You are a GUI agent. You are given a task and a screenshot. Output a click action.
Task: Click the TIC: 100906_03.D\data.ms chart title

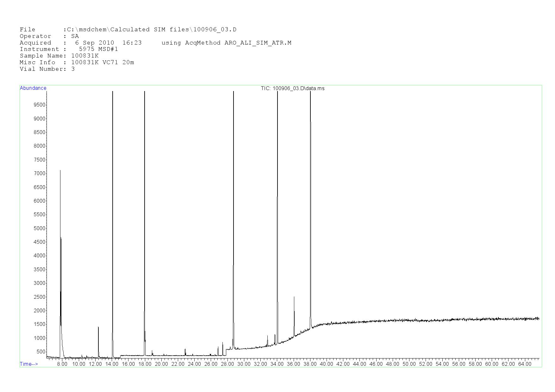(x=292, y=89)
